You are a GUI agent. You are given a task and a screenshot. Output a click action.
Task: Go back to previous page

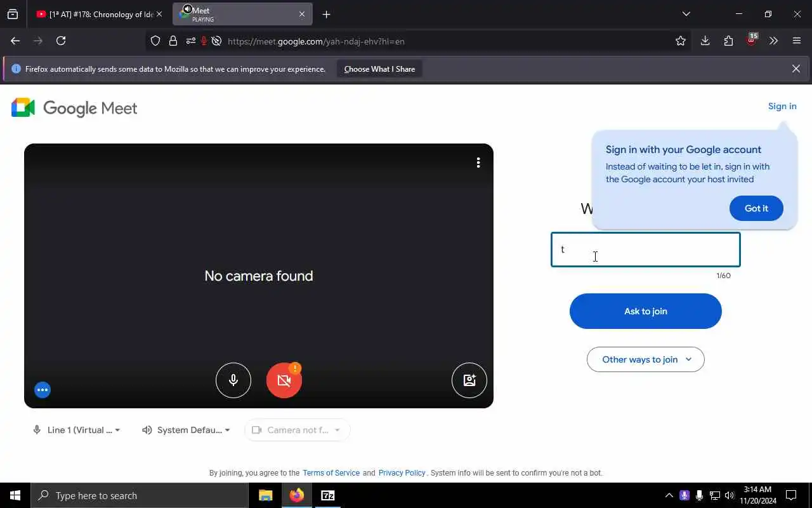[15, 41]
